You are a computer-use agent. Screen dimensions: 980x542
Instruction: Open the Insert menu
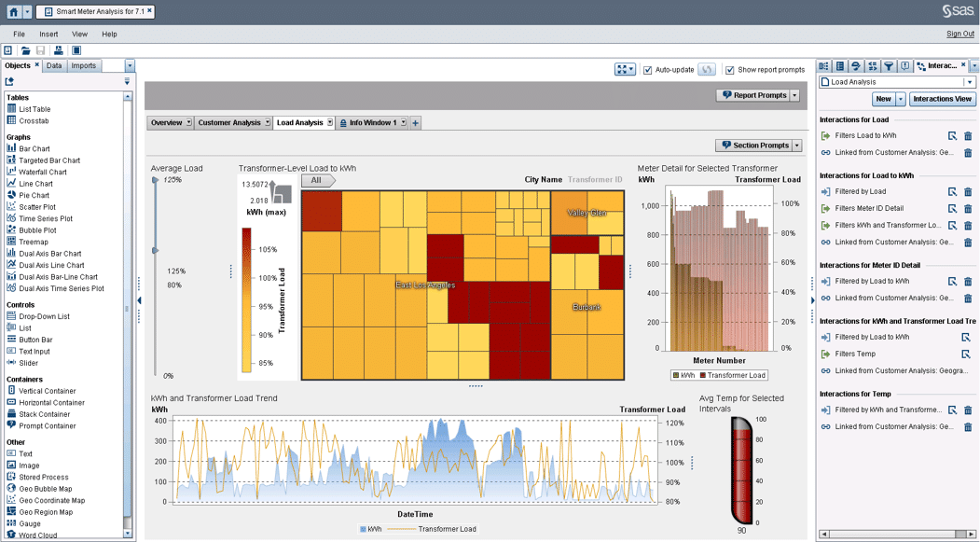click(48, 35)
